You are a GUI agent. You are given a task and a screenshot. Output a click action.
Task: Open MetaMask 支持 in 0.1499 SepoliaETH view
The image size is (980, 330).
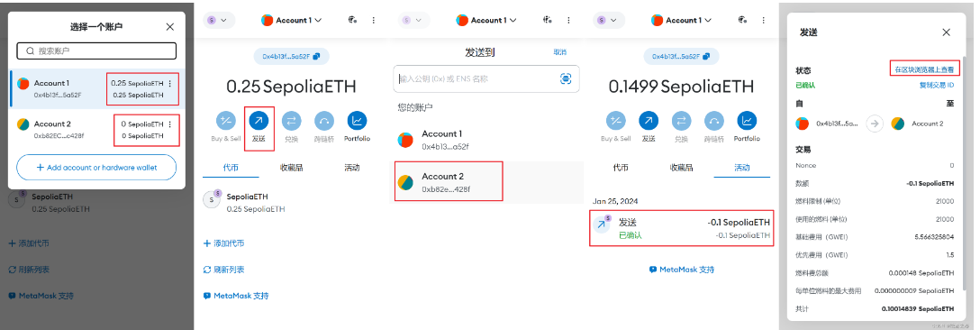[x=681, y=270]
